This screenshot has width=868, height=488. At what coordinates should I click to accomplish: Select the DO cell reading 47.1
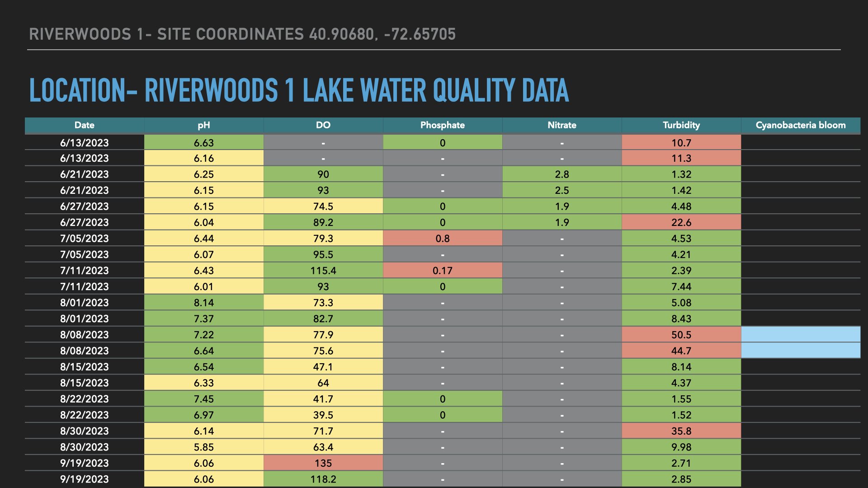323,366
